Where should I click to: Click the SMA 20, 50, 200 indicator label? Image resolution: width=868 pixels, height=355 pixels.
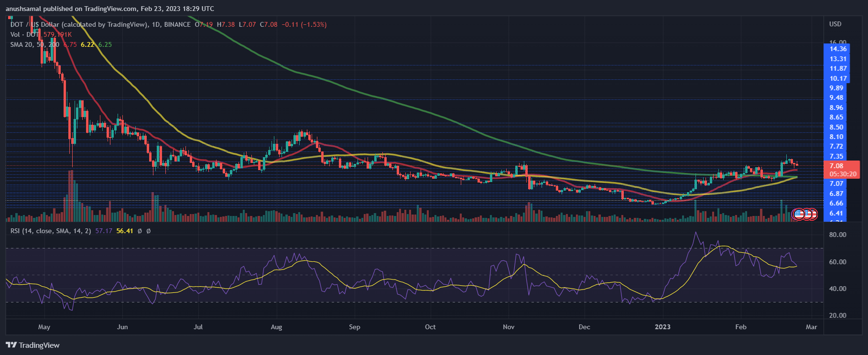35,44
